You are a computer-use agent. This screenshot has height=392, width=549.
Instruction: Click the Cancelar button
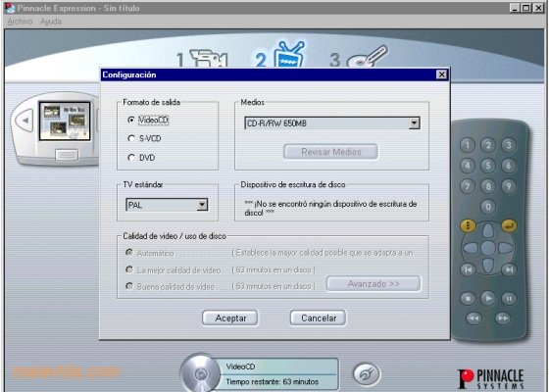(319, 318)
